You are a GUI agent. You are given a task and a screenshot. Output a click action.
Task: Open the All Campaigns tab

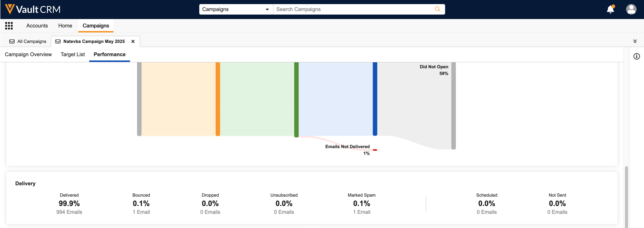(x=32, y=41)
